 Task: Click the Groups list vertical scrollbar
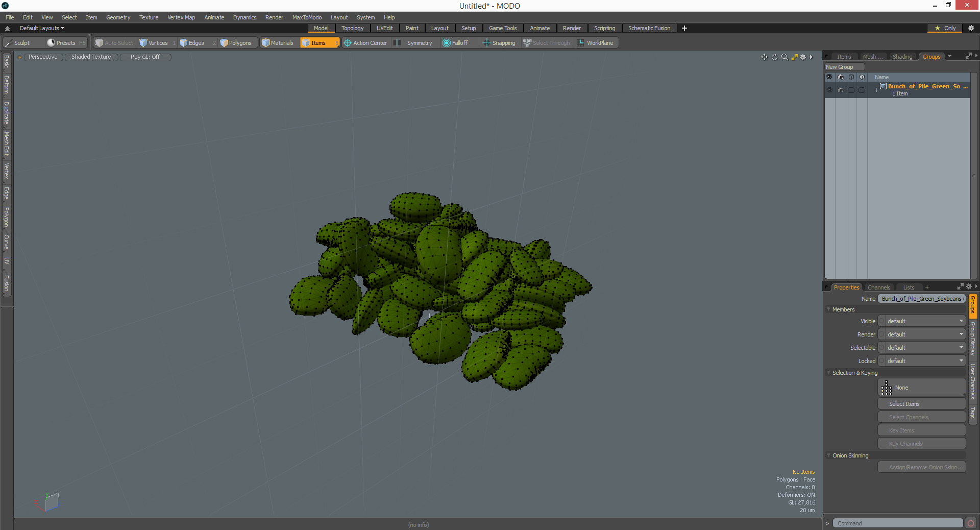tap(973, 176)
